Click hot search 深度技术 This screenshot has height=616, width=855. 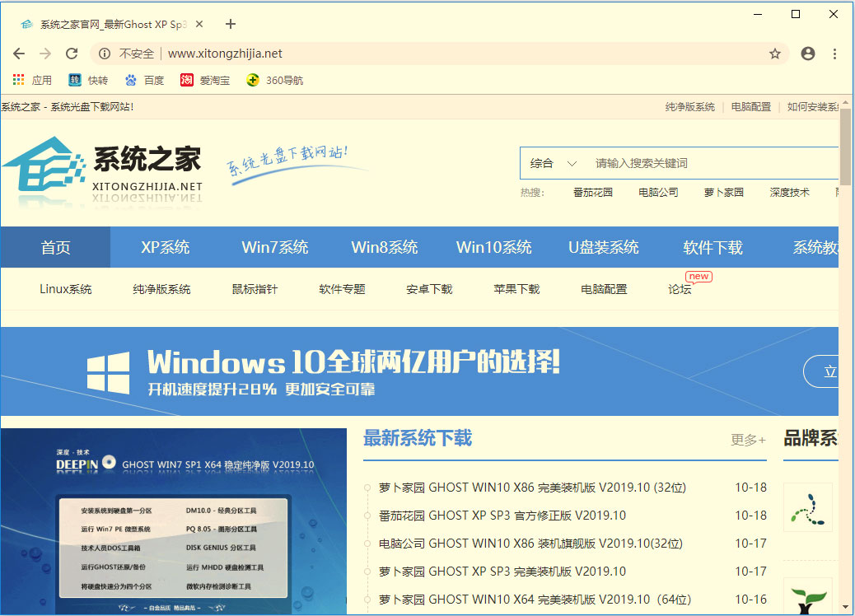pyautogui.click(x=790, y=193)
